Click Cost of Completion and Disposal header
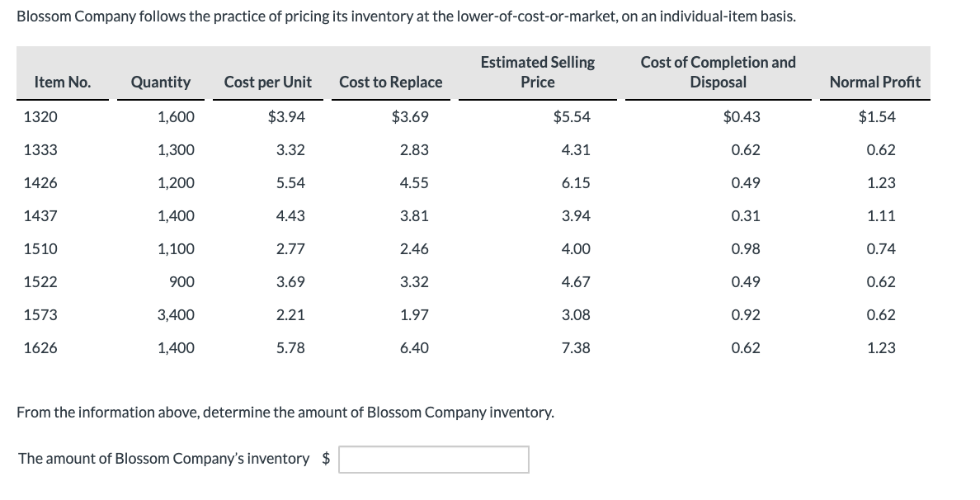 718,72
